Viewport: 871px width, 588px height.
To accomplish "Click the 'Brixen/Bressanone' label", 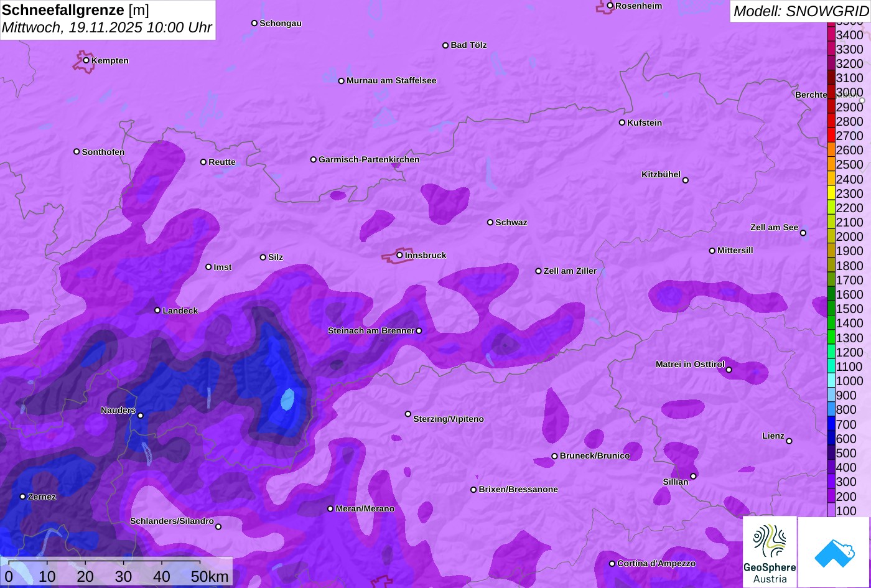I will (518, 489).
